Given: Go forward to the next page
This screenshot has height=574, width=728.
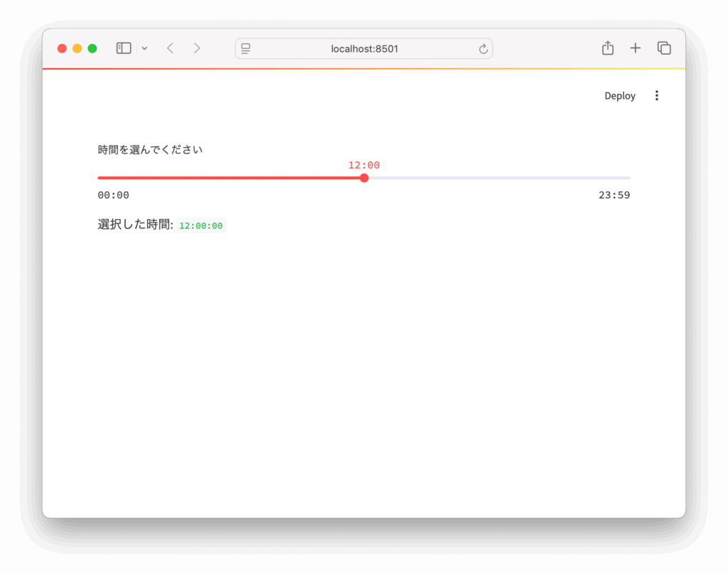Looking at the screenshot, I should 197,48.
